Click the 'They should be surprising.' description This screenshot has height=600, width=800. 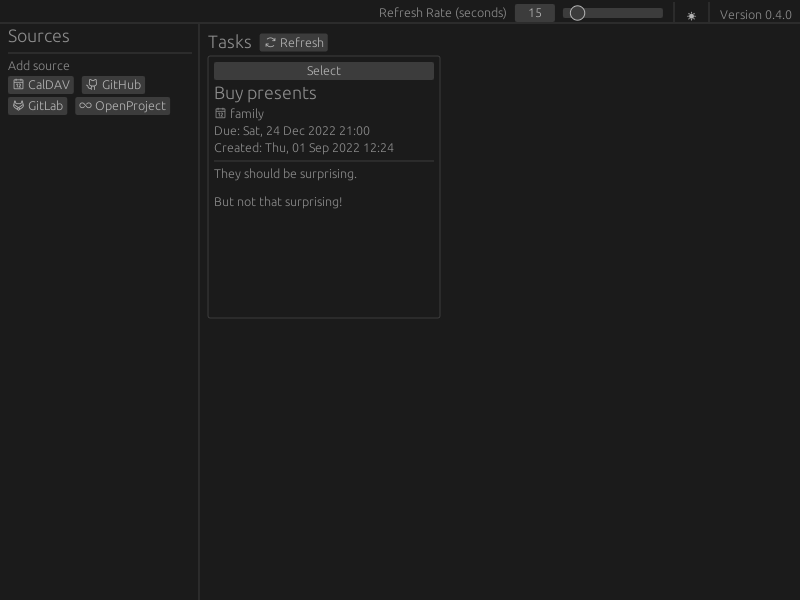pyautogui.click(x=285, y=174)
